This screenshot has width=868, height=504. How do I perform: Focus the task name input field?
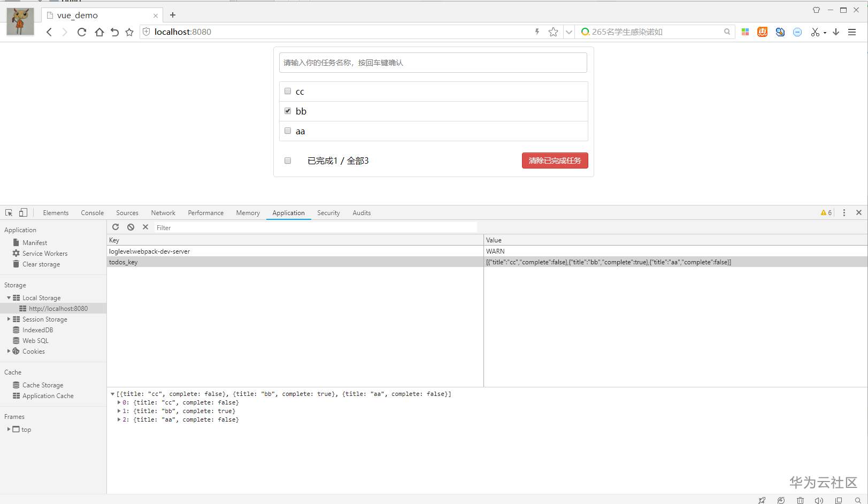[x=433, y=63]
